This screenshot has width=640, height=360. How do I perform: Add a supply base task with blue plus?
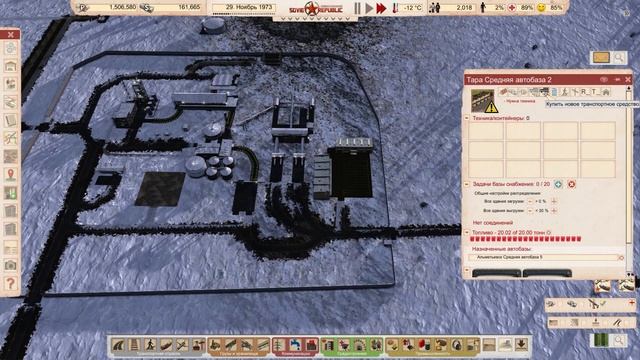[x=558, y=184]
